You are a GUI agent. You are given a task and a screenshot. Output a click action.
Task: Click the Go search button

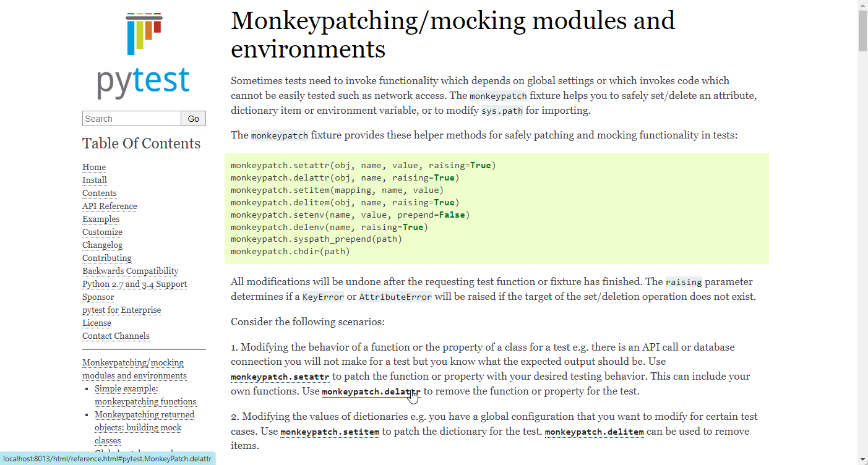pos(194,119)
